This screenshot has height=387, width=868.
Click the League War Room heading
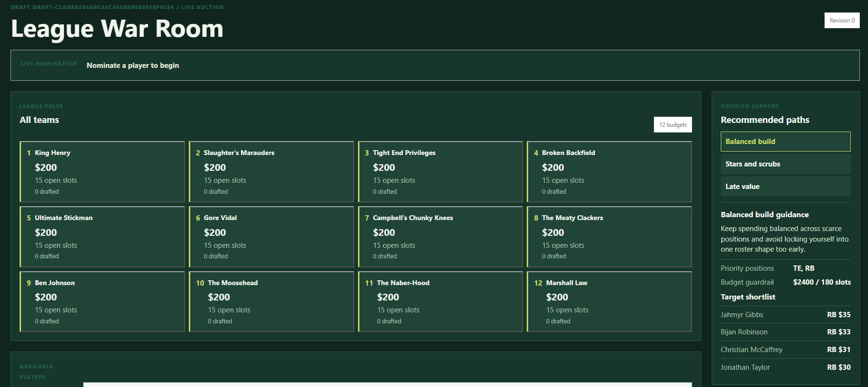(117, 29)
